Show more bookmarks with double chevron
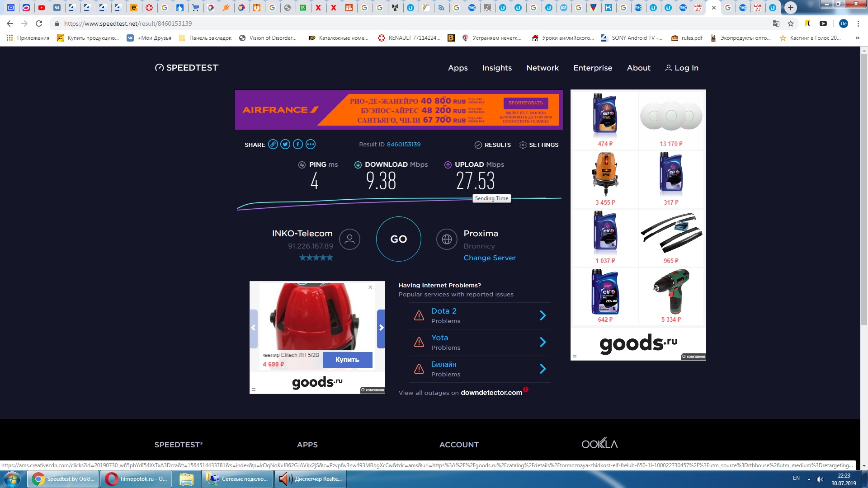This screenshot has width=868, height=488. point(857,38)
